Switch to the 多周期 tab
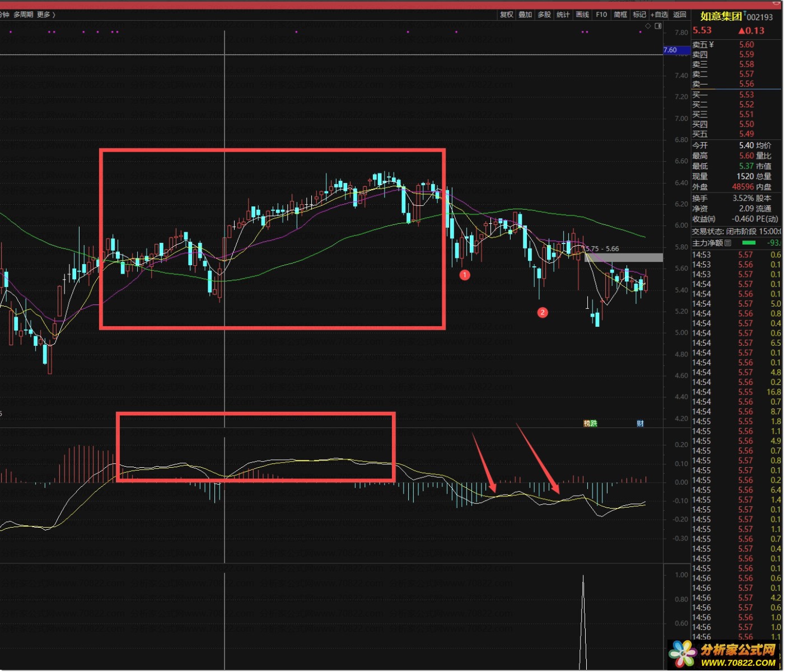The width and height of the screenshot is (785, 672). pyautogui.click(x=23, y=15)
